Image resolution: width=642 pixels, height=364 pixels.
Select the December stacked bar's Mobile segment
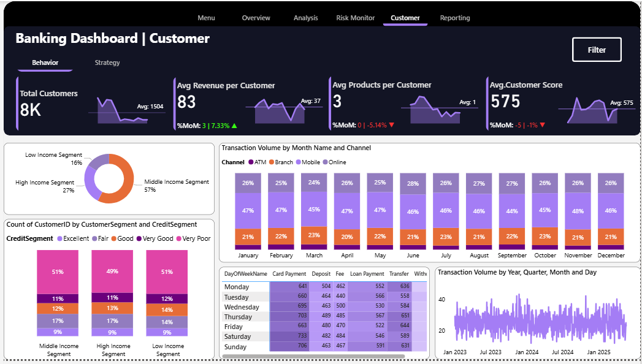(611, 210)
